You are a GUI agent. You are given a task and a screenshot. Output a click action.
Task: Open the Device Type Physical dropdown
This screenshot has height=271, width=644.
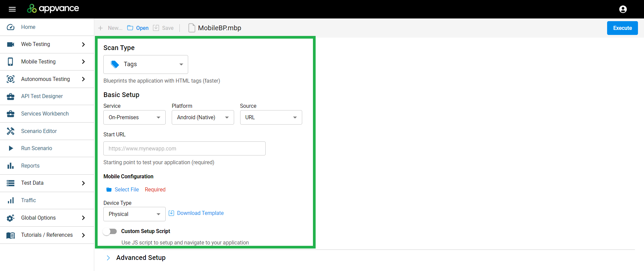(x=135, y=214)
